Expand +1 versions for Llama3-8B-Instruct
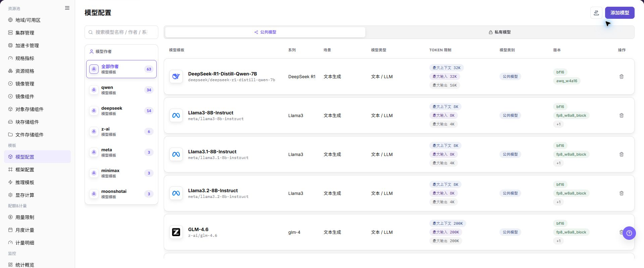The width and height of the screenshot is (644, 268). (558, 124)
